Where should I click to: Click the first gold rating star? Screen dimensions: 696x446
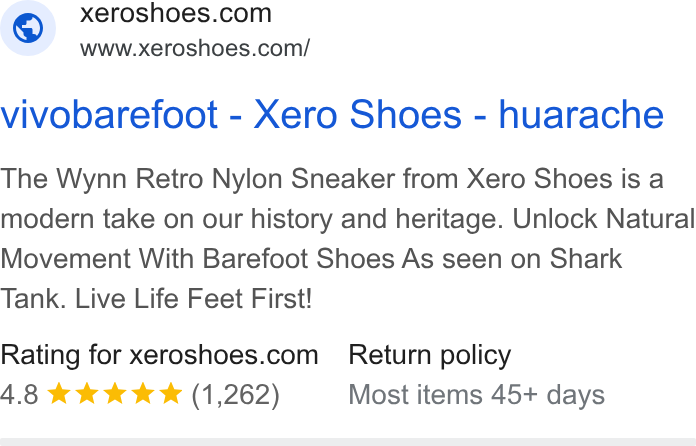pos(59,394)
